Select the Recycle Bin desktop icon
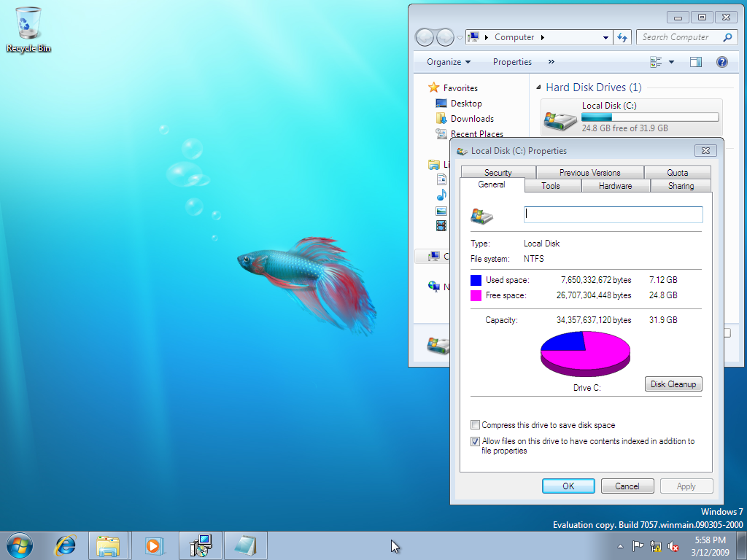 [28, 29]
